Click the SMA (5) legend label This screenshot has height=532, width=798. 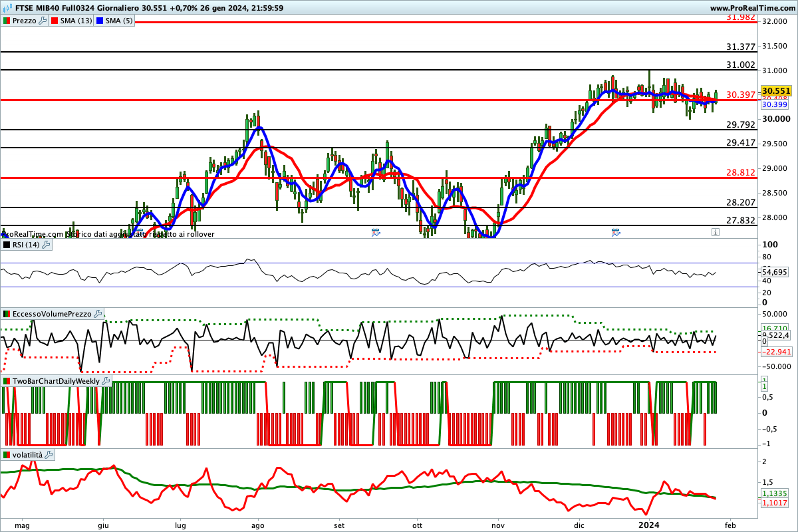point(119,21)
